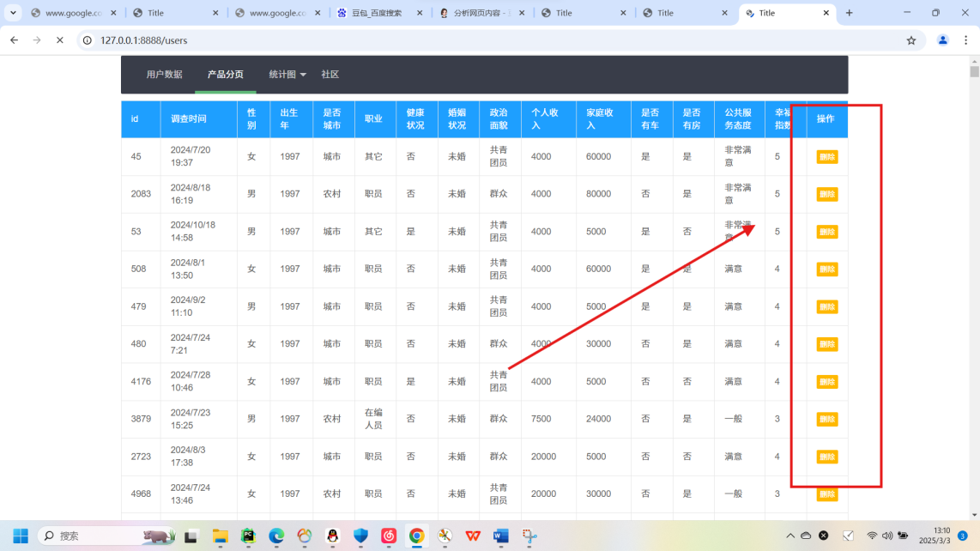Viewport: 980px width, 551px height.
Task: Open the tab search chevron at top left
Action: coord(13,13)
